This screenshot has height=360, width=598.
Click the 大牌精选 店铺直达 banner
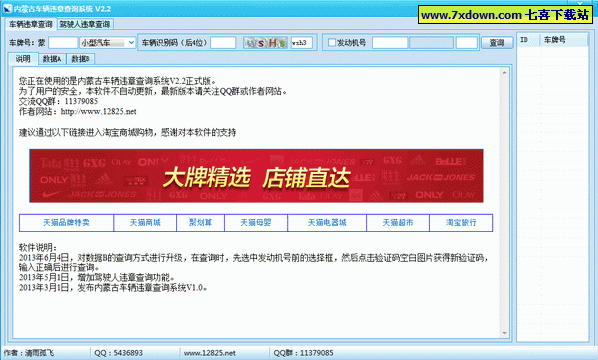[256, 176]
